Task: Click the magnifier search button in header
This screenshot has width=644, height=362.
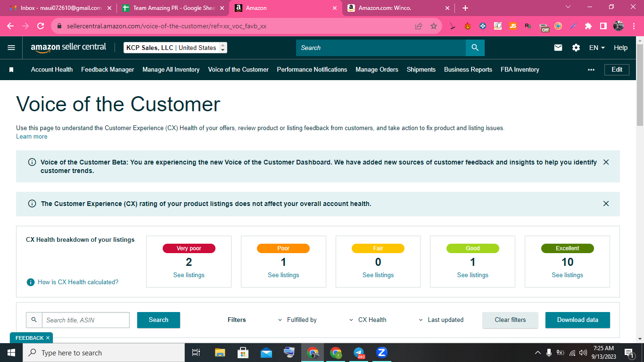Action: pos(475,48)
